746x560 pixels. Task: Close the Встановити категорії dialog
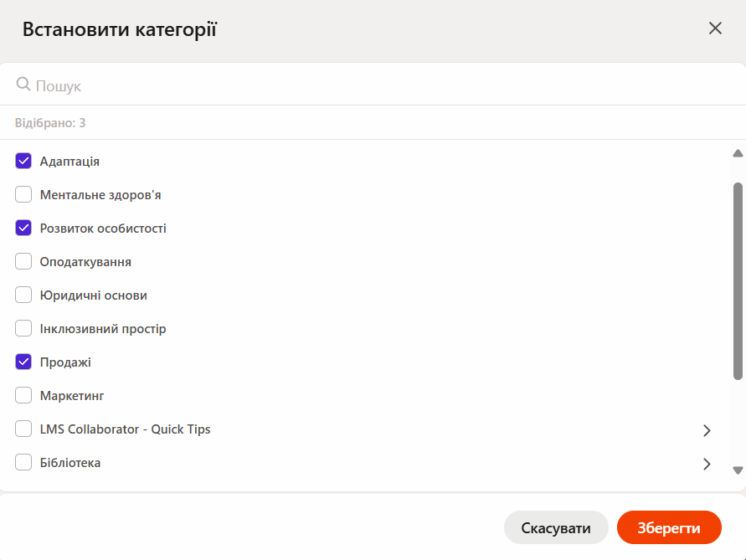click(715, 28)
